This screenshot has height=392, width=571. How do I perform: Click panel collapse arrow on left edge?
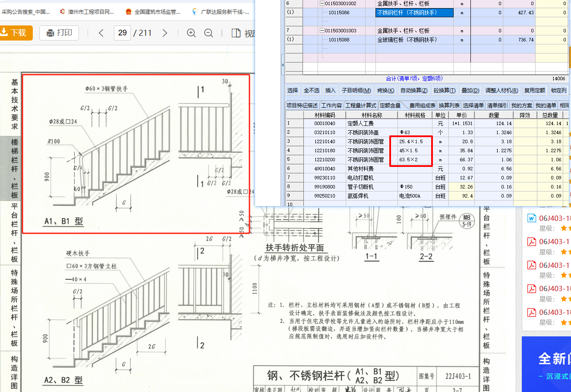pyautogui.click(x=283, y=65)
